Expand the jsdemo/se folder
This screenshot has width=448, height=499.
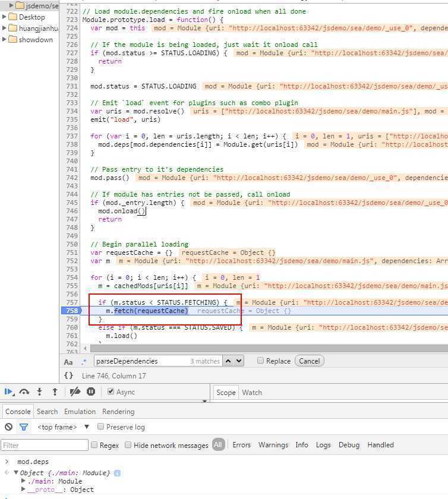coord(11,5)
